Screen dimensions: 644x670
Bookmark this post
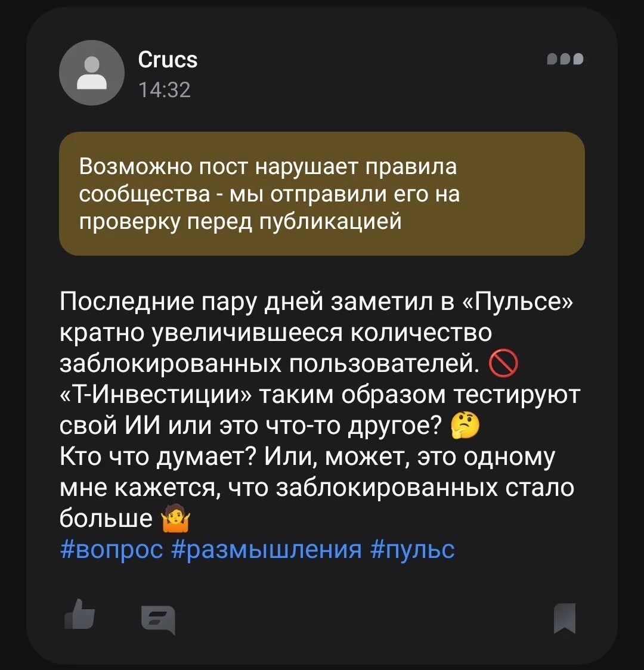click(565, 618)
